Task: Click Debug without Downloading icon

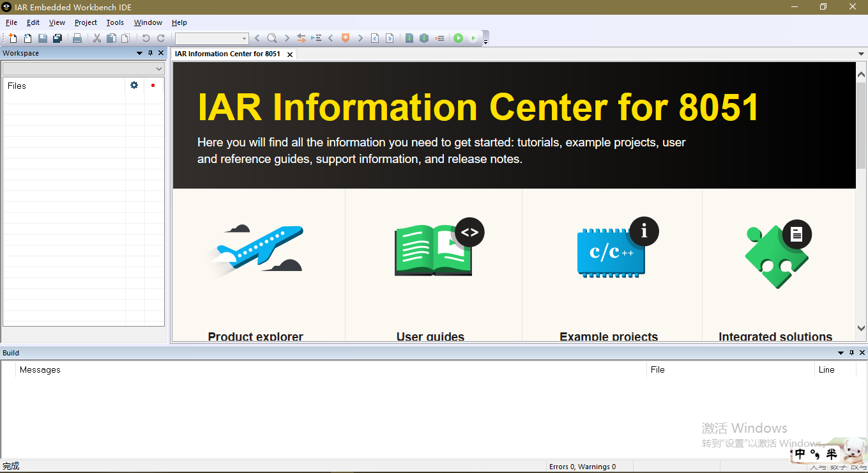Action: click(473, 38)
